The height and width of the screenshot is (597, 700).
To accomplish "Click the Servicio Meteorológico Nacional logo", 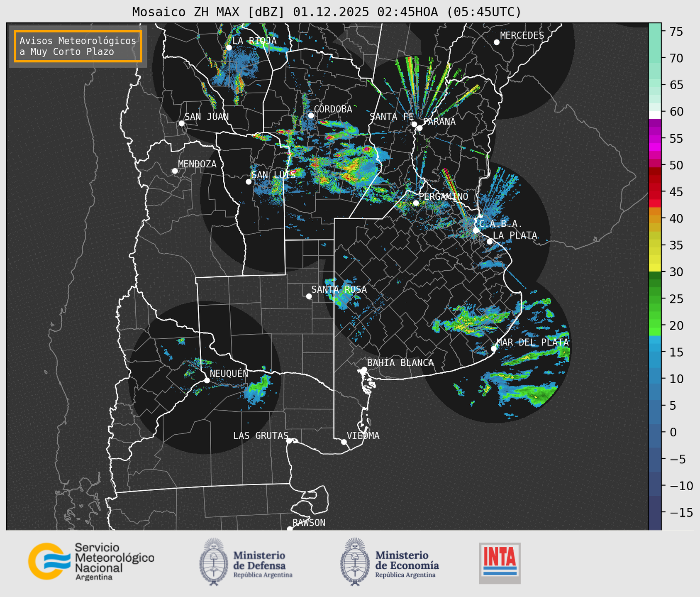I will click(91, 561).
